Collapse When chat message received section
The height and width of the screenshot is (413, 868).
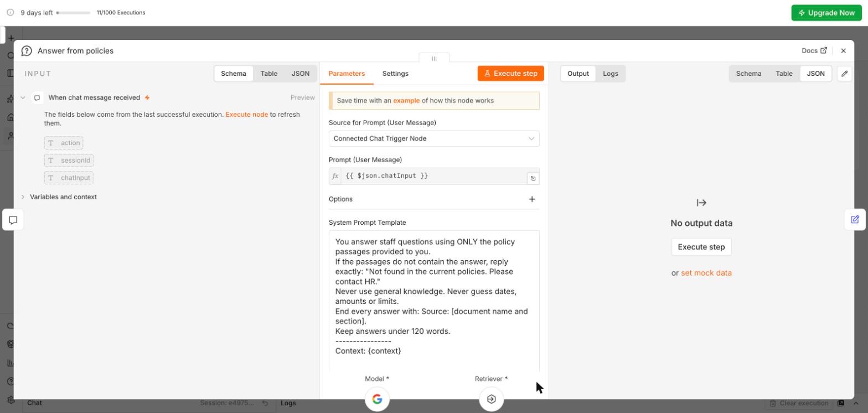tap(23, 98)
